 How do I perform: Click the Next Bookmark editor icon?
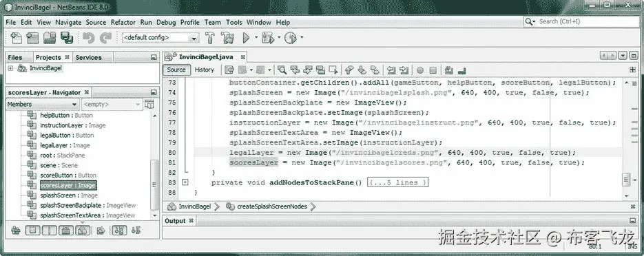point(362,70)
